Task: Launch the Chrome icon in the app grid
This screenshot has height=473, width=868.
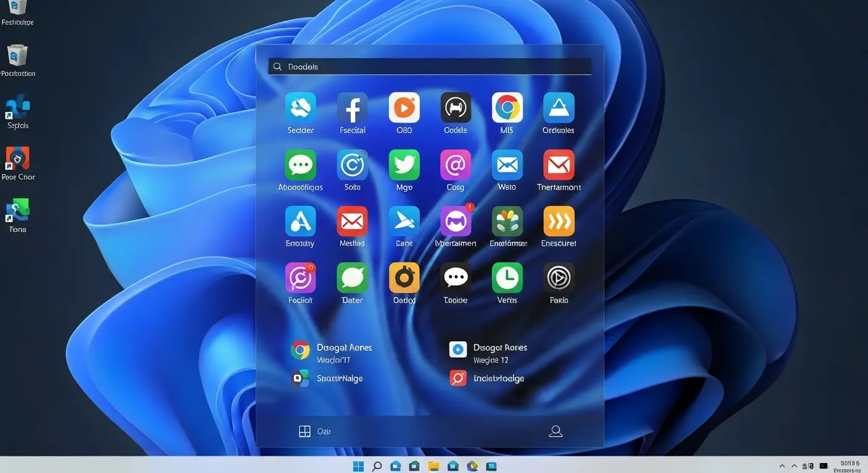Action: (x=507, y=108)
